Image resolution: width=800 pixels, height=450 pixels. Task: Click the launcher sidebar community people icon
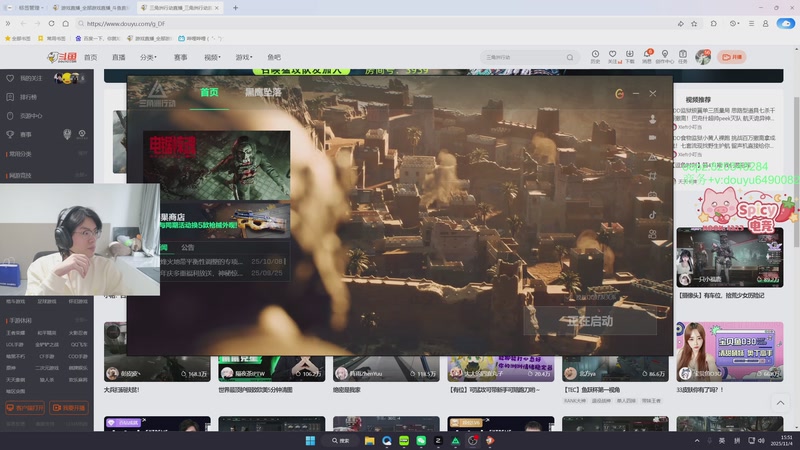[x=653, y=234]
